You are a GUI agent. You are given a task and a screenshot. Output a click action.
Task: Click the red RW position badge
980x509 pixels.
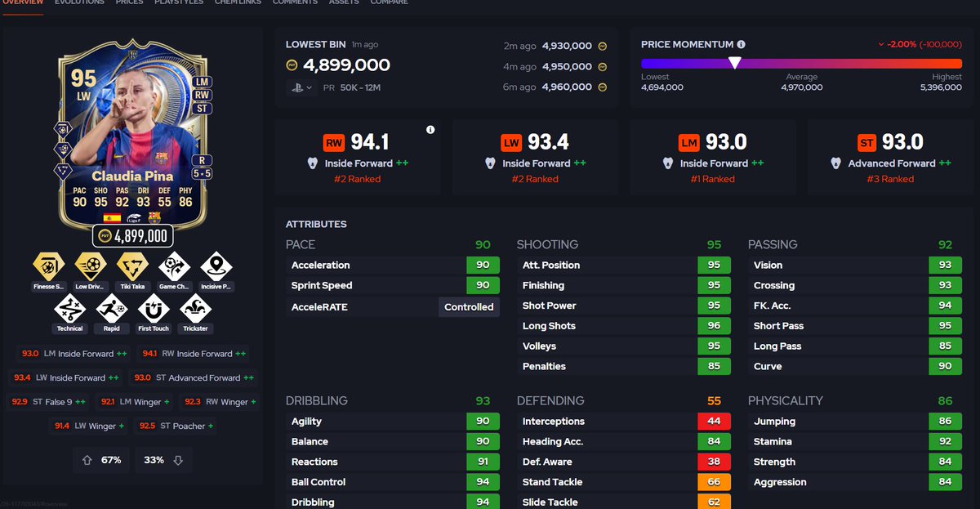pyautogui.click(x=334, y=143)
